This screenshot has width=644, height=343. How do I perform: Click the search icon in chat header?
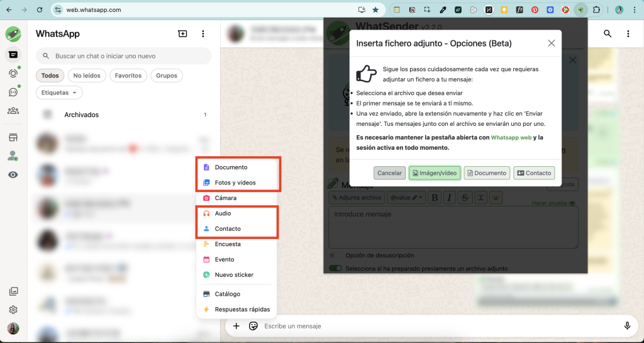[x=608, y=34]
